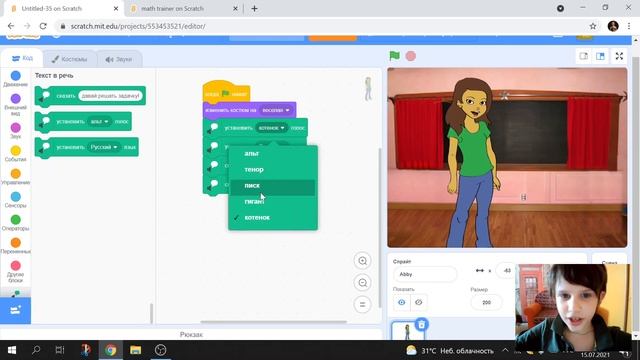This screenshot has width=640, height=360.
Task: Hide the sprite with crossed eye icon
Action: pos(419,302)
